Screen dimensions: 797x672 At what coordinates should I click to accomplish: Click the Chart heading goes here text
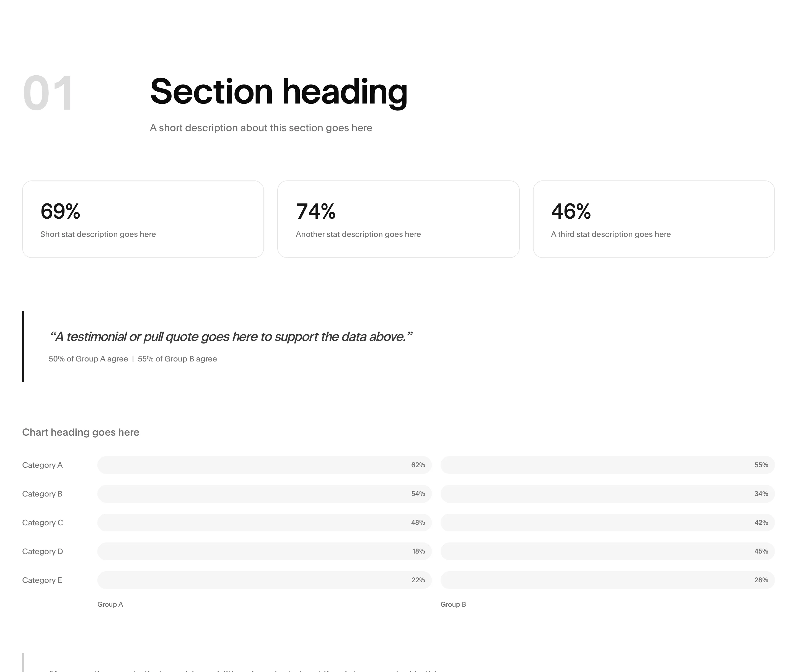(x=81, y=432)
